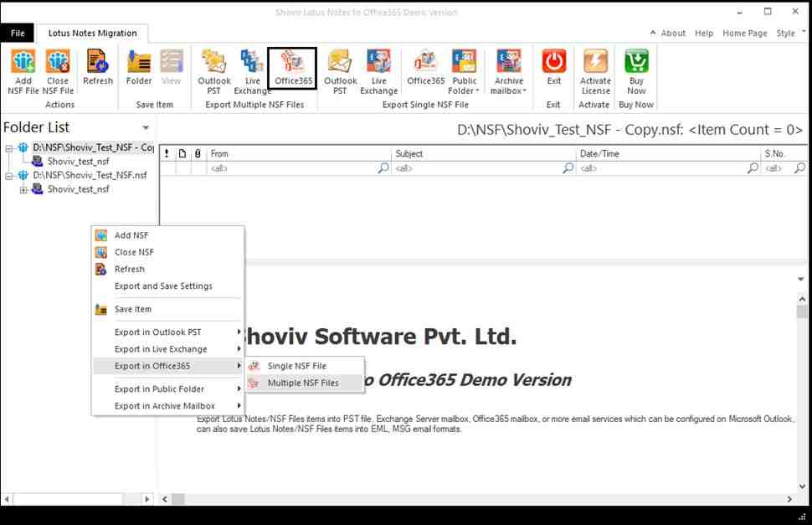Choose Export in Public Folder menu entry
This screenshot has height=525, width=812.
click(x=159, y=389)
